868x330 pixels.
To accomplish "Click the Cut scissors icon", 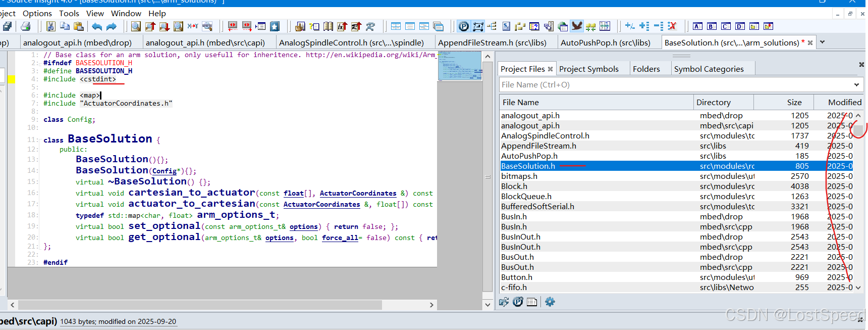I will coord(50,26).
